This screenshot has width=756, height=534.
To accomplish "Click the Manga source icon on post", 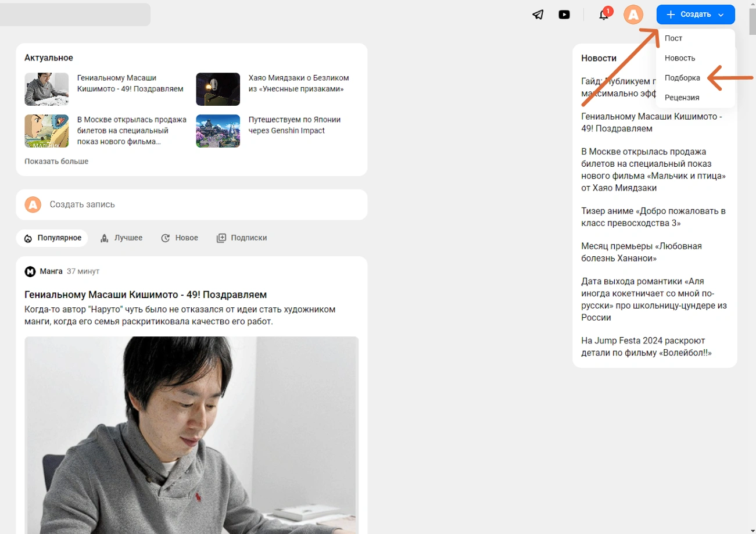I will pyautogui.click(x=30, y=271).
